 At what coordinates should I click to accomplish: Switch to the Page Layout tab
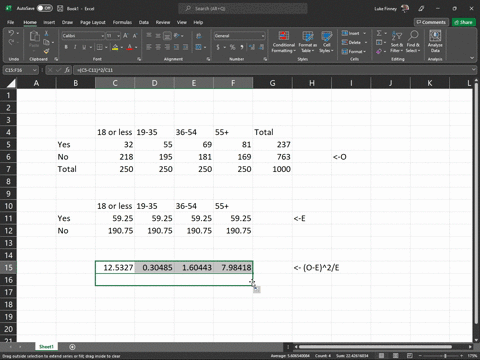point(93,22)
